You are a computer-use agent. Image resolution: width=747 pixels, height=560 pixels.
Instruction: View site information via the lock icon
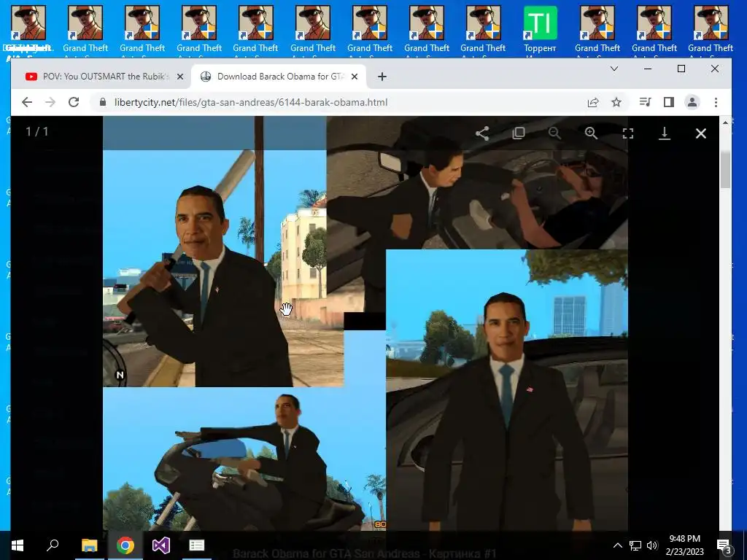tap(102, 102)
